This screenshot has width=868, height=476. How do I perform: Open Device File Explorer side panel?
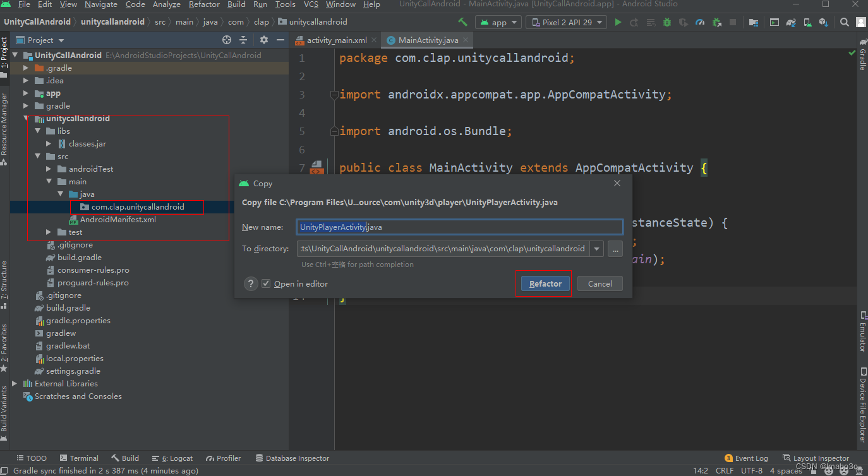(x=862, y=404)
